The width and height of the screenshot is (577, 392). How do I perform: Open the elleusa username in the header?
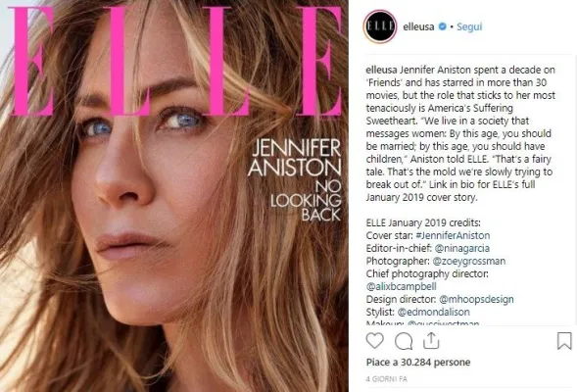tap(418, 26)
